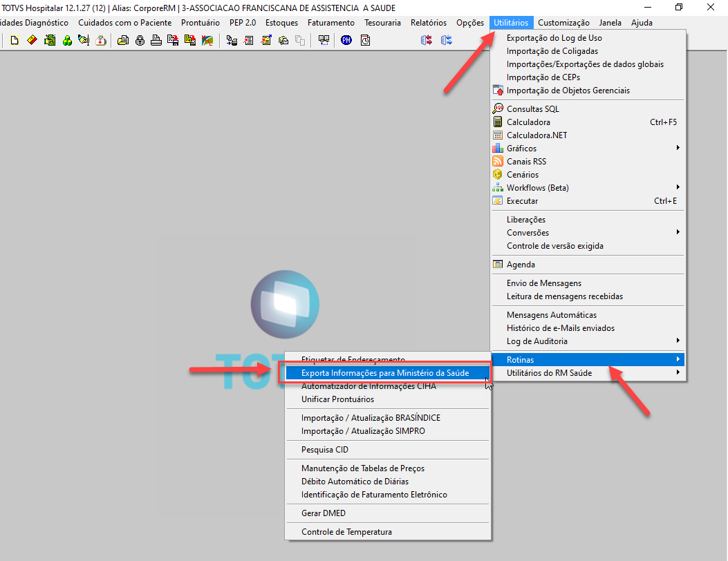This screenshot has height=561, width=728.
Task: Choose Importação / Atualização BRASÍNDICE
Action: (388, 418)
